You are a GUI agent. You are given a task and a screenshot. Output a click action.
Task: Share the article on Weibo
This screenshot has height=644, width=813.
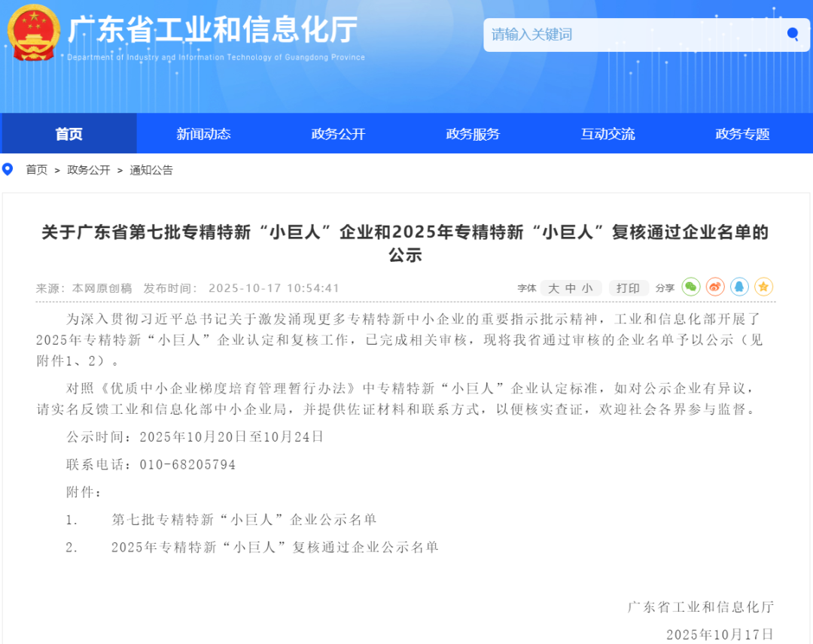coord(715,287)
